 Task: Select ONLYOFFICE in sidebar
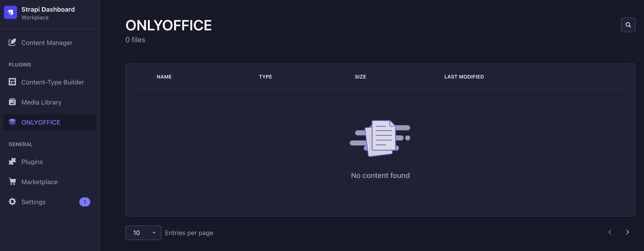(x=49, y=122)
